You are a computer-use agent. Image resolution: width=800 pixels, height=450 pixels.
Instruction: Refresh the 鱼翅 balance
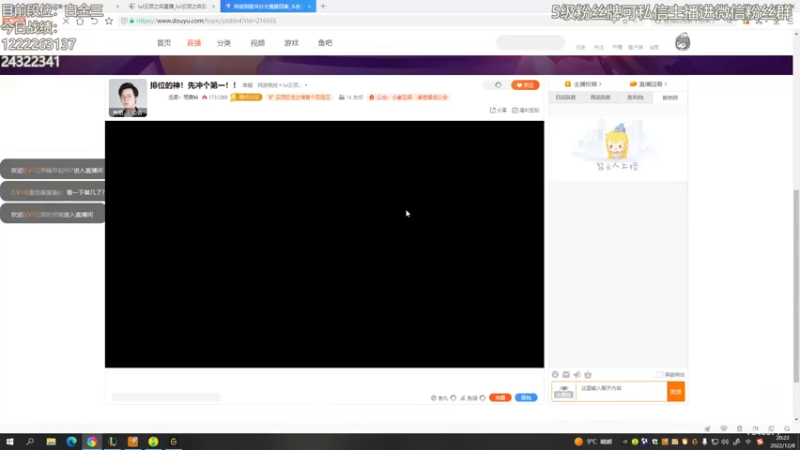point(482,398)
